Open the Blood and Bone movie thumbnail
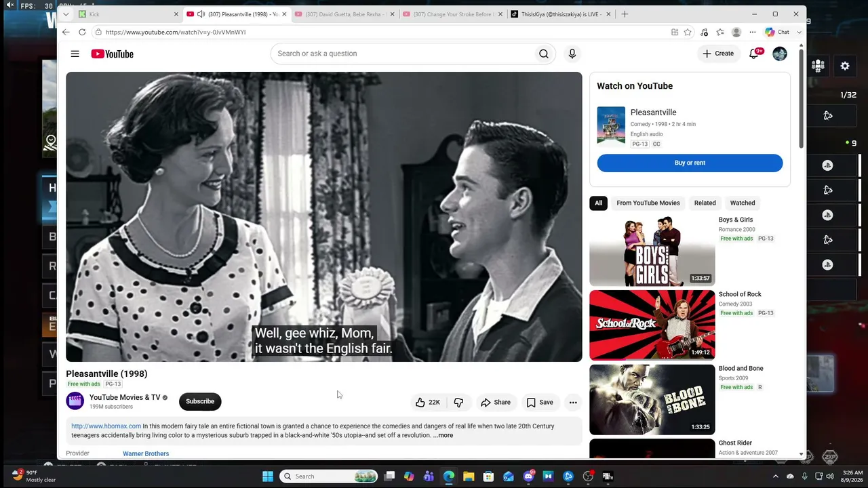 point(652,400)
